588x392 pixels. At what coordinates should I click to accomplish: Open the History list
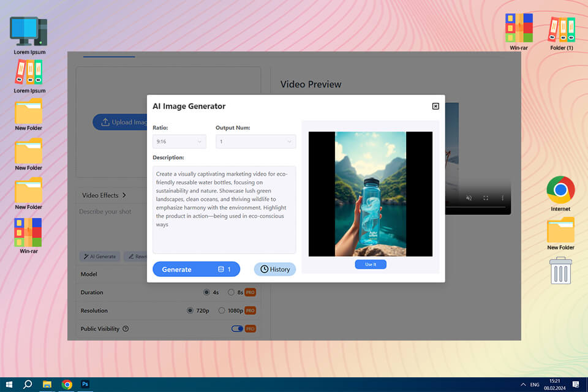pyautogui.click(x=275, y=269)
